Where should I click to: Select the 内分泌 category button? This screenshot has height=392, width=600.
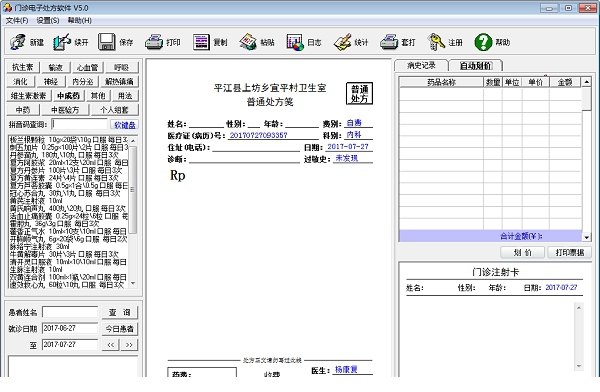coord(83,82)
